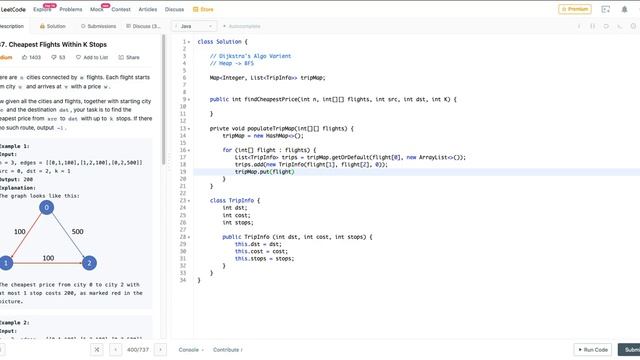
Task: Expand the Console panel
Action: click(191, 350)
